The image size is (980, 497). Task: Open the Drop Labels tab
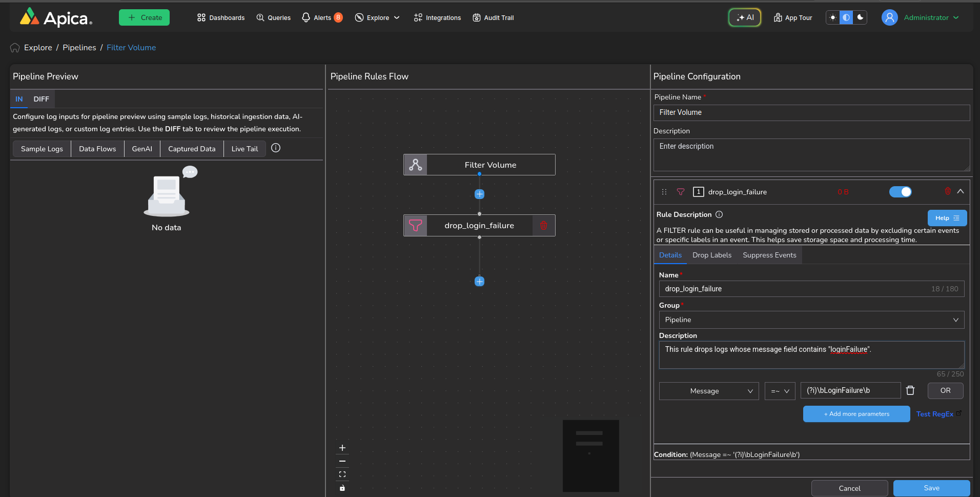pos(711,255)
